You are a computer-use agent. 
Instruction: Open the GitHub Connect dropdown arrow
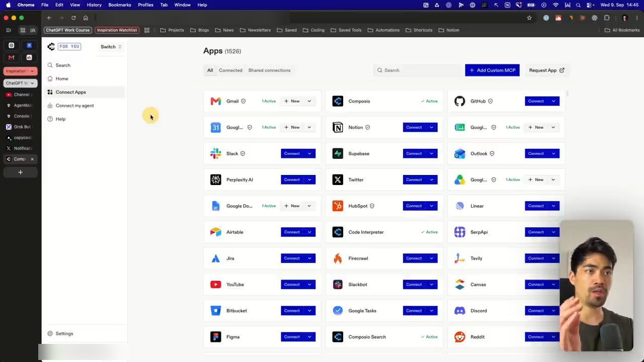pyautogui.click(x=553, y=101)
